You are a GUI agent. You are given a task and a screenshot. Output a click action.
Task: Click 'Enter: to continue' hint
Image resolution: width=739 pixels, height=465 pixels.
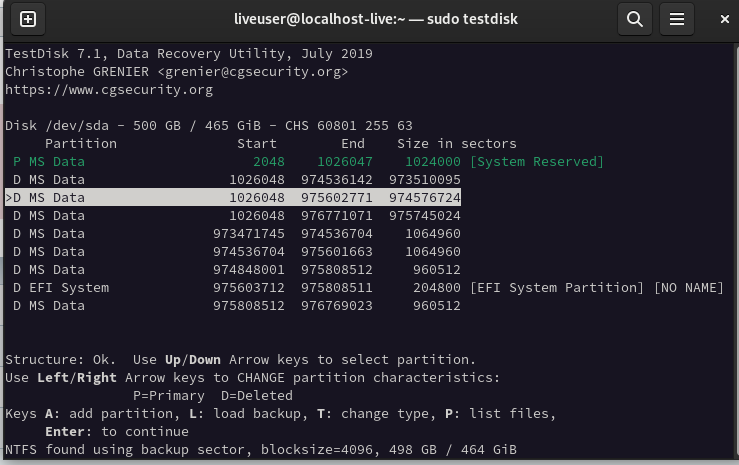(x=117, y=432)
